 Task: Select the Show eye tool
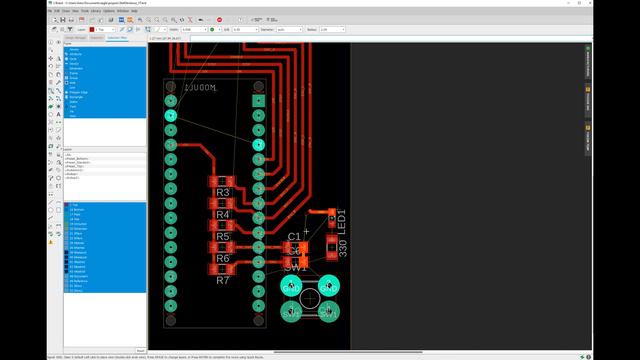(x=58, y=42)
